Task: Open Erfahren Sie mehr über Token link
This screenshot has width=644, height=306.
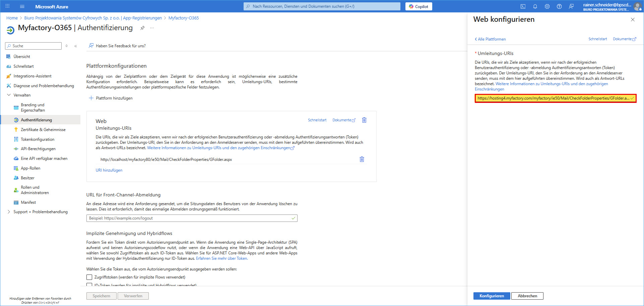Action: pyautogui.click(x=222, y=258)
